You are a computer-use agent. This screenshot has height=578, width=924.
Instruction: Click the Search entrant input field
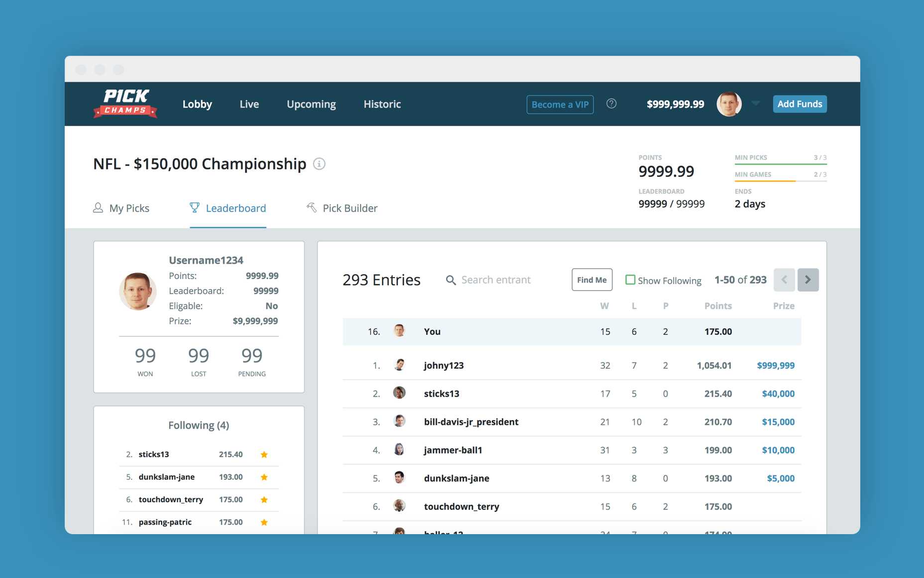pos(508,280)
